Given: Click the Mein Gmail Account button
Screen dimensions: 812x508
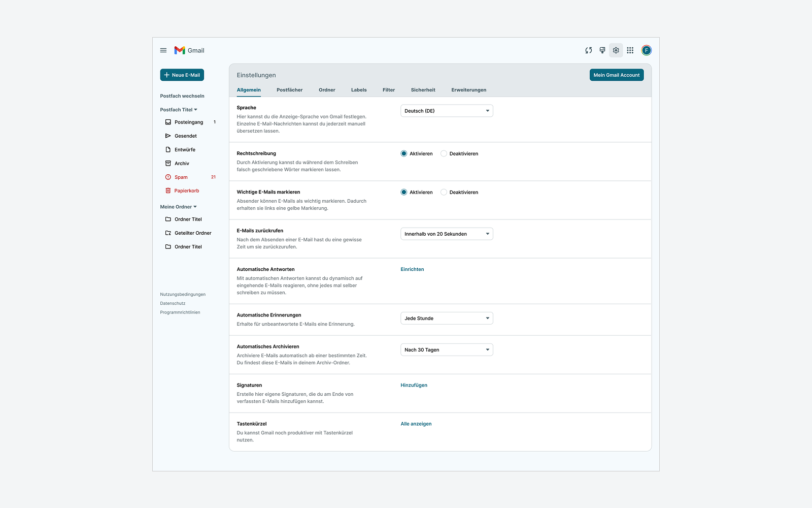Looking at the screenshot, I should [617, 75].
